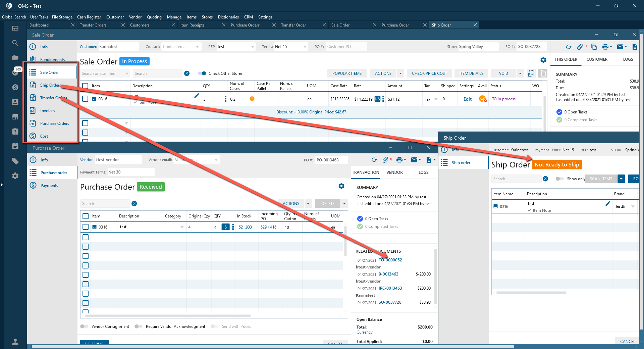Viewport: 644px width, 349px height.
Task: Click the pencil icon in Sale Order item 0316 description
Action: pos(197,96)
